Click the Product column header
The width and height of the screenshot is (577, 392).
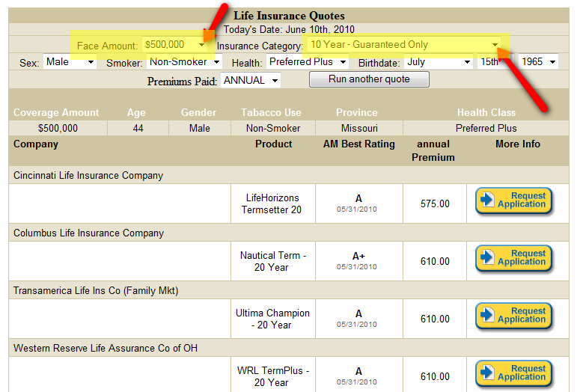(x=273, y=144)
